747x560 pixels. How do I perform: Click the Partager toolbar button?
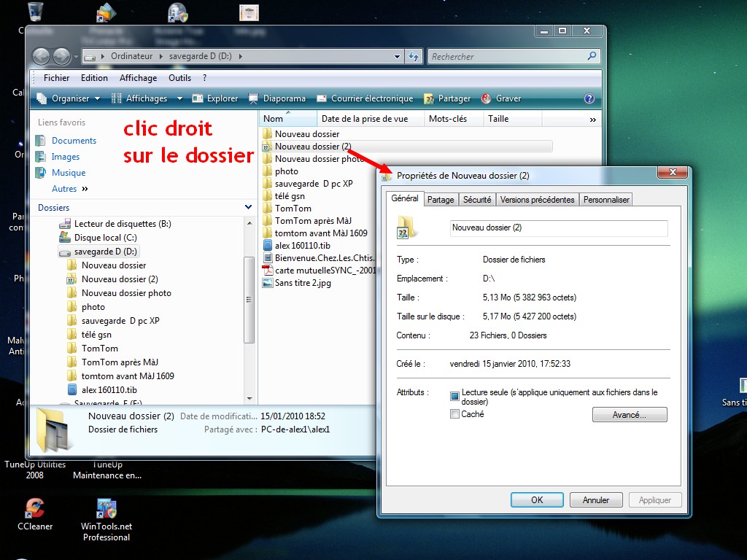pyautogui.click(x=447, y=98)
